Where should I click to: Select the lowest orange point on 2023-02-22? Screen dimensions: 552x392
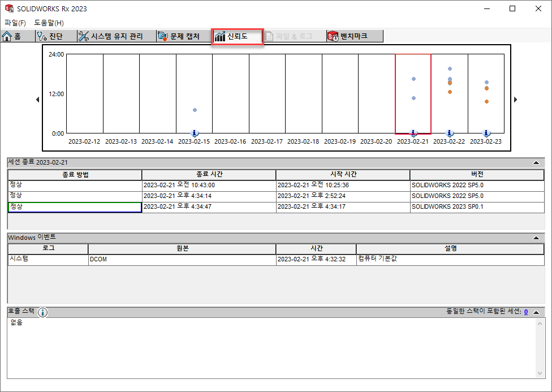pos(450,92)
